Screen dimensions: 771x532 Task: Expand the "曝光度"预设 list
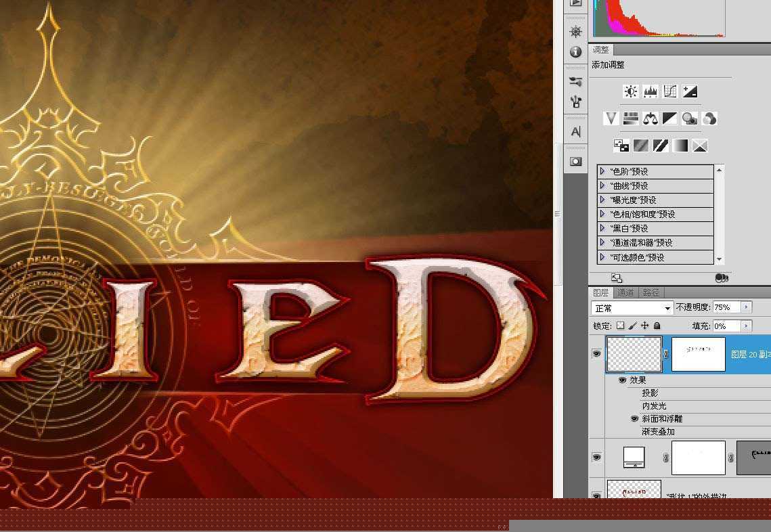click(x=602, y=200)
